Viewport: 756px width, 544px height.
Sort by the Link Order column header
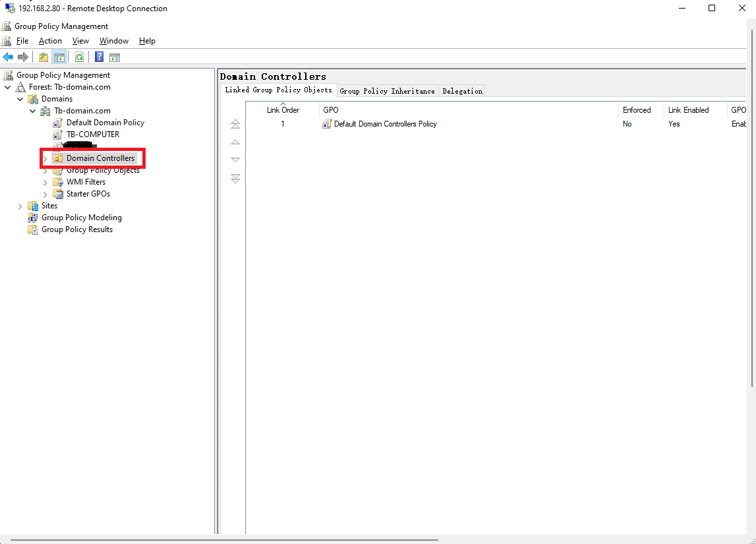[x=283, y=110]
